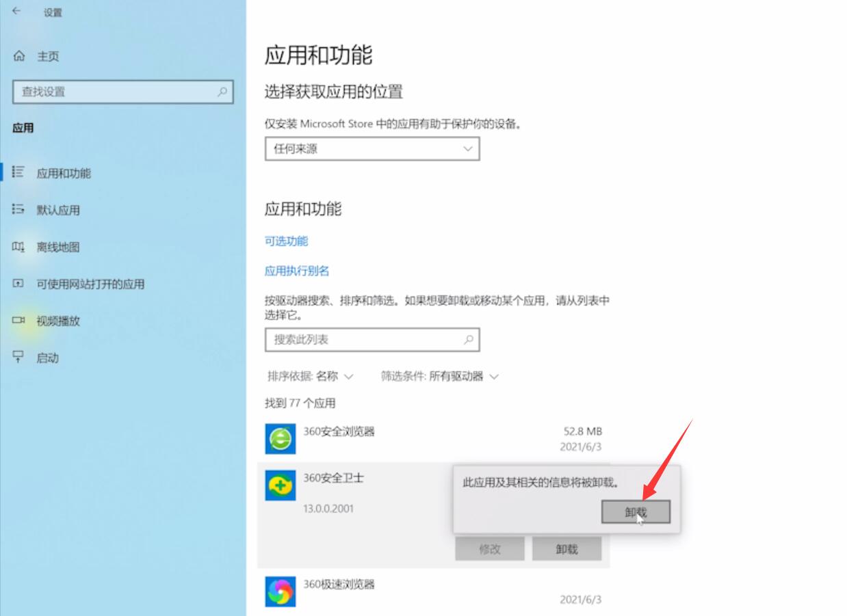The image size is (847, 616).
Task: Click the 搜索此列表 search box
Action: click(x=372, y=339)
